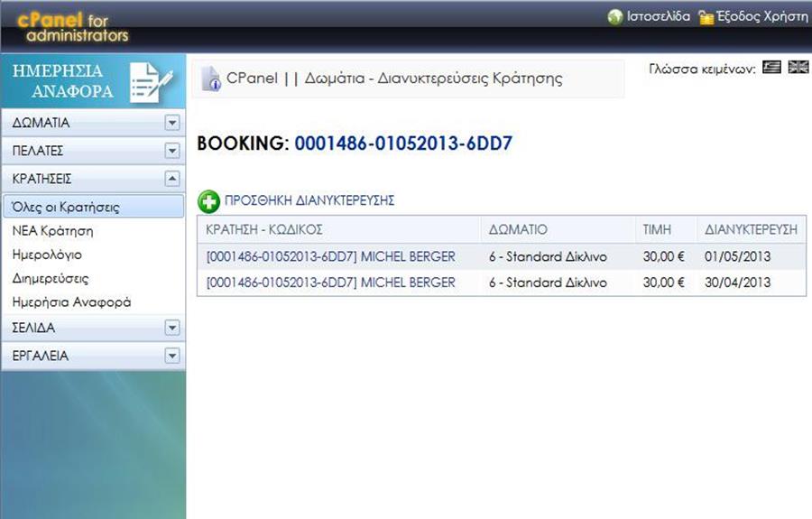The height and width of the screenshot is (519, 812).
Task: Click the Δωμάτια - Διανυκτερεύσεις Κράτησης breadcrumb title
Action: (x=433, y=79)
